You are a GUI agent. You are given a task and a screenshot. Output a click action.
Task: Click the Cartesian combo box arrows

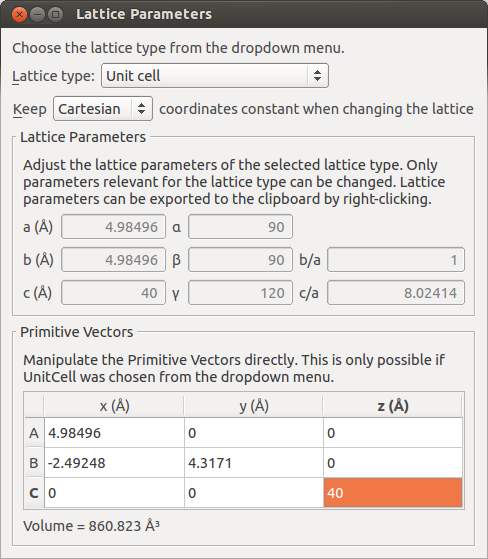click(x=142, y=109)
